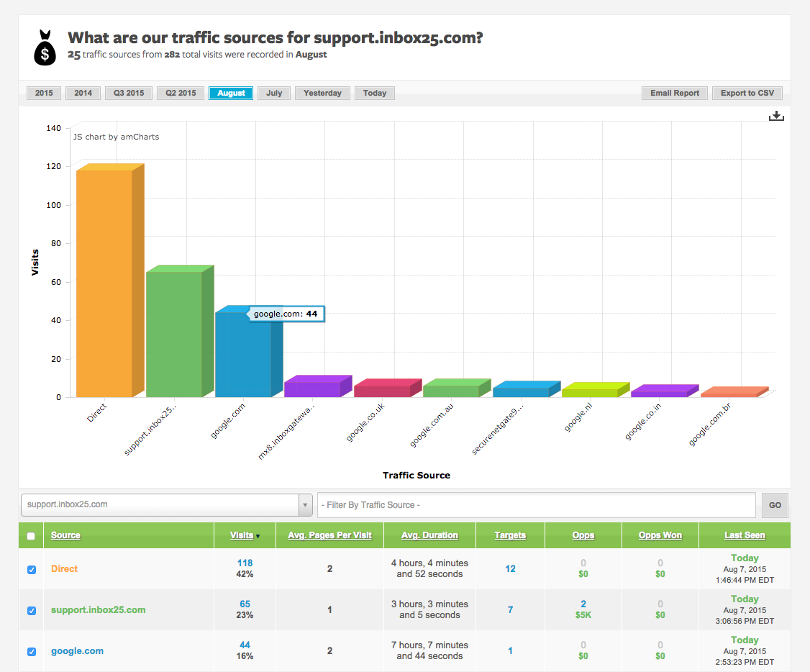Click the 12 targets value for Direct
The image size is (810, 672).
click(510, 568)
